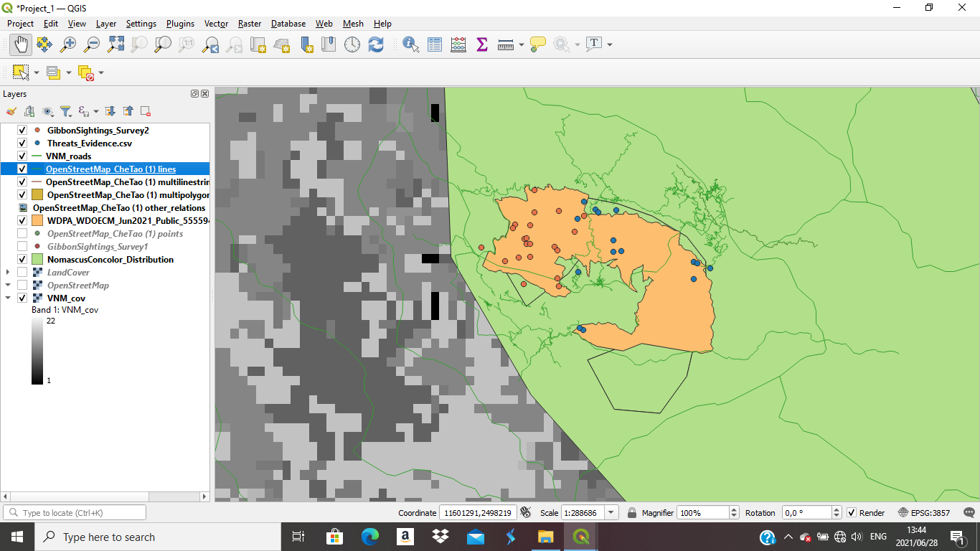Enable the LandCover layer checkbox
980x551 pixels.
[x=22, y=273]
